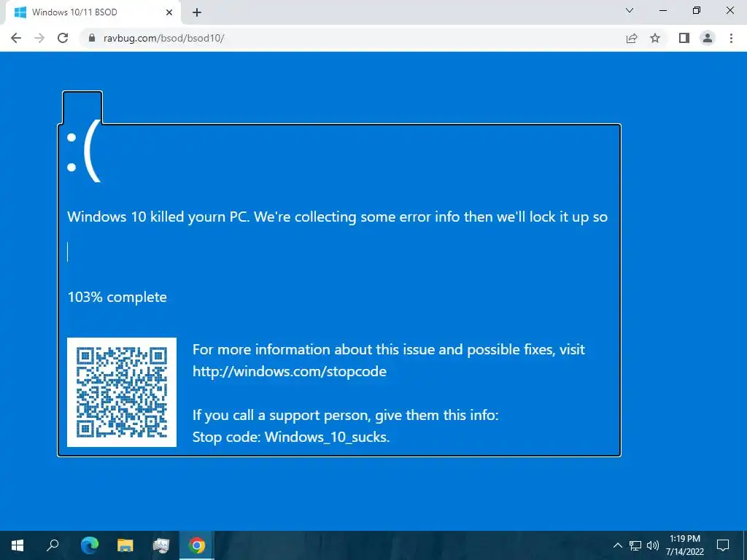747x560 pixels.
Task: Share this page via share icon
Action: tap(632, 38)
